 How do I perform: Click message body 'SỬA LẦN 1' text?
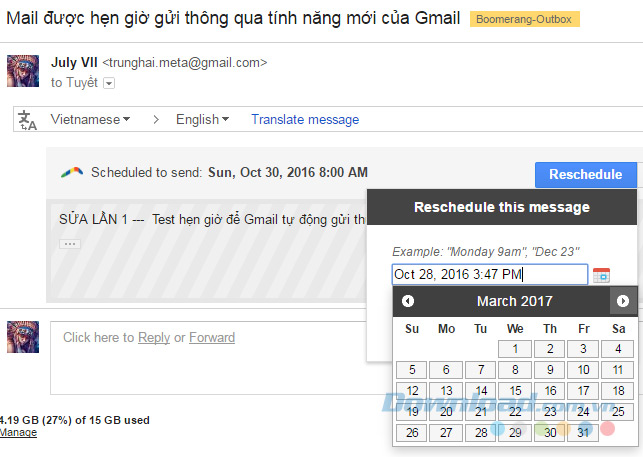(x=93, y=219)
